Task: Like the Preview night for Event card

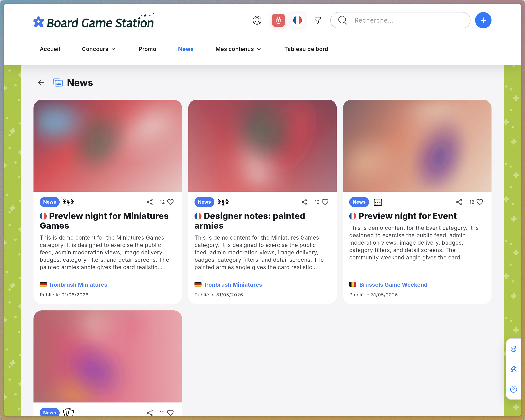Action: click(480, 202)
